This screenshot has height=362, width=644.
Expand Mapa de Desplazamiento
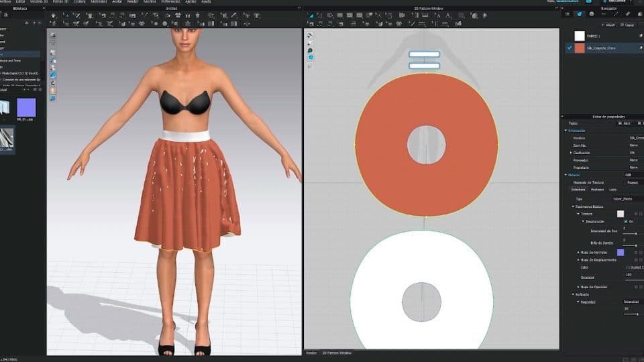coord(578,260)
